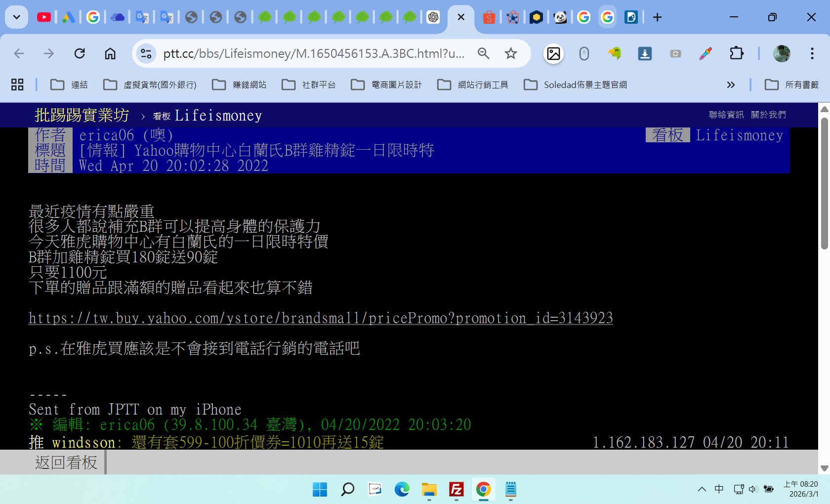Open the tab search dropdown
The image size is (830, 504).
coord(16,17)
